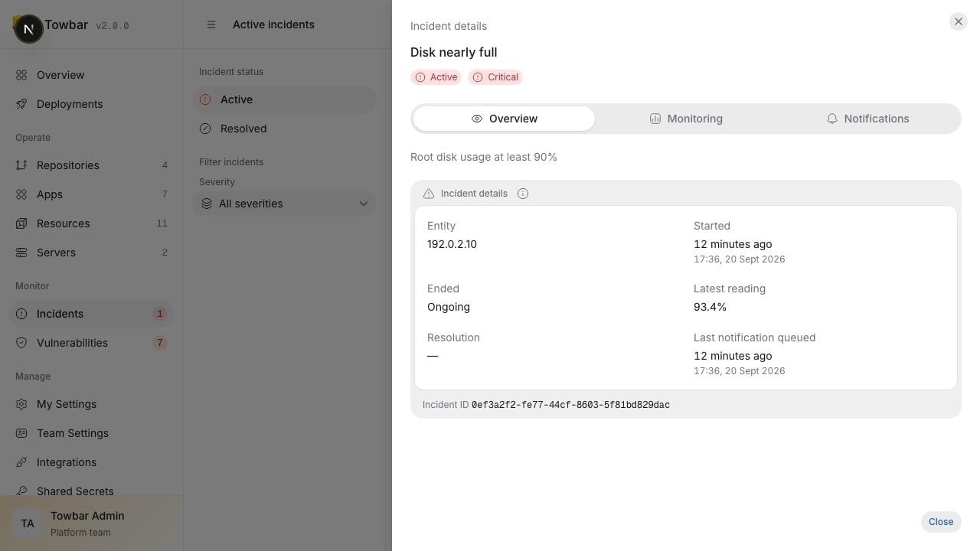
Task: Open Shared Secrets in sidebar
Action: click(x=92, y=490)
